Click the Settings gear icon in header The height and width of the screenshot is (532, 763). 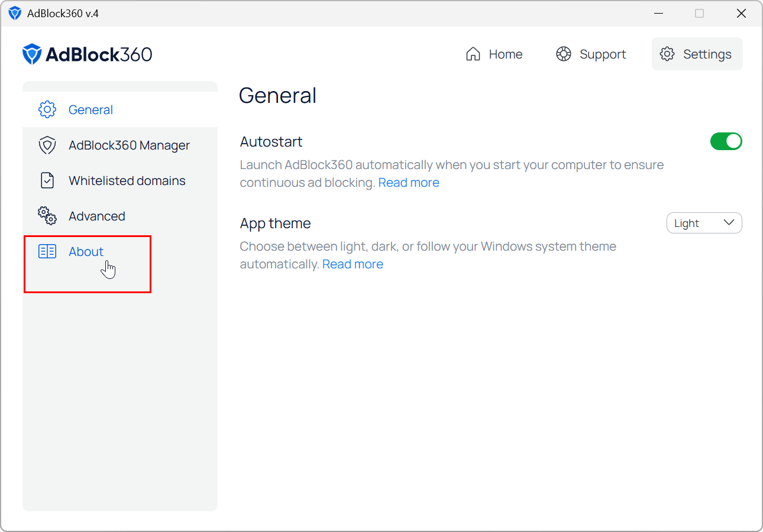667,54
